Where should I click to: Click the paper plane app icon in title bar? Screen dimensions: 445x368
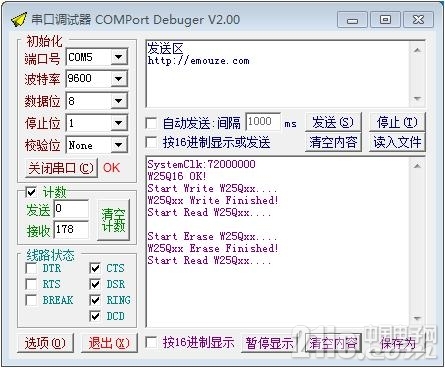(19, 19)
